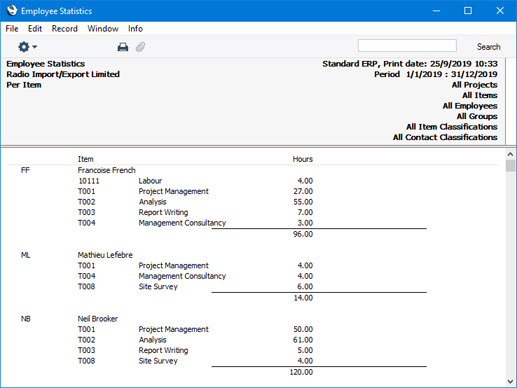Click into the search input field

[407, 46]
